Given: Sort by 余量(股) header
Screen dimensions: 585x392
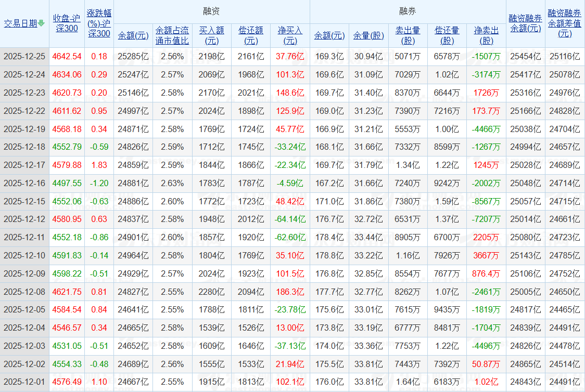Looking at the screenshot, I should click(368, 35).
